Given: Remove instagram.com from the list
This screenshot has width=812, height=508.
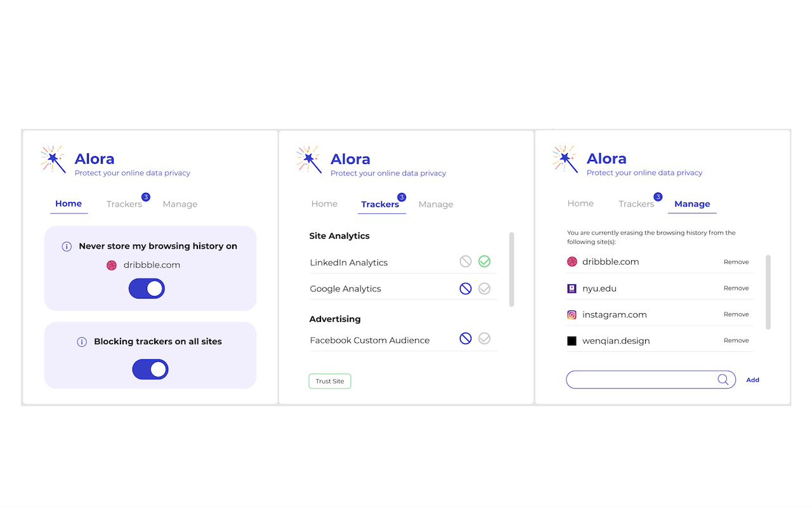Looking at the screenshot, I should (737, 314).
